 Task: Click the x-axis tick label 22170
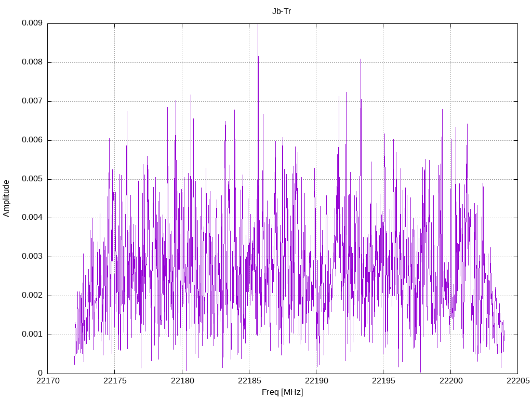coord(48,381)
